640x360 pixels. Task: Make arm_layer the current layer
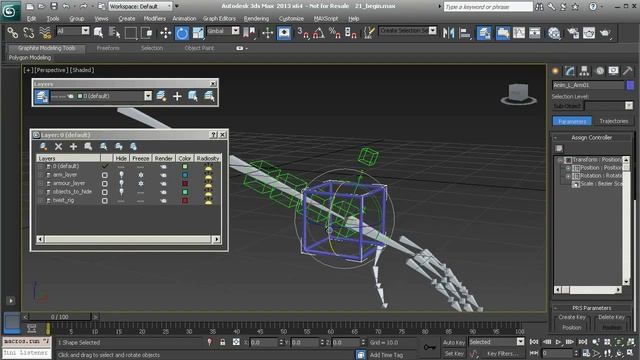click(x=105, y=175)
